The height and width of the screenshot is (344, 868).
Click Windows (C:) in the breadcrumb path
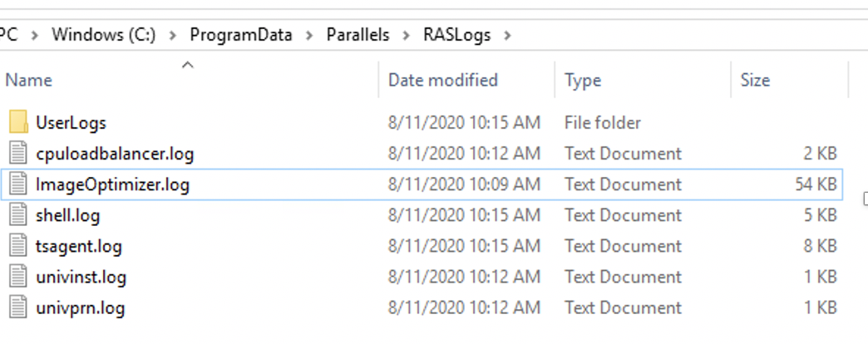104,35
